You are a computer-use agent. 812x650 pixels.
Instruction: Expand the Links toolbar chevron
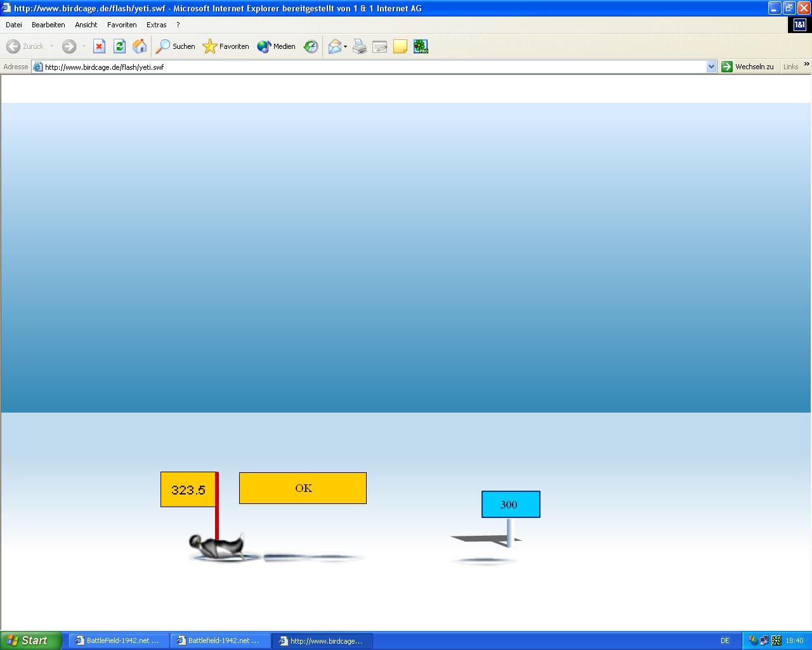pyautogui.click(x=806, y=64)
